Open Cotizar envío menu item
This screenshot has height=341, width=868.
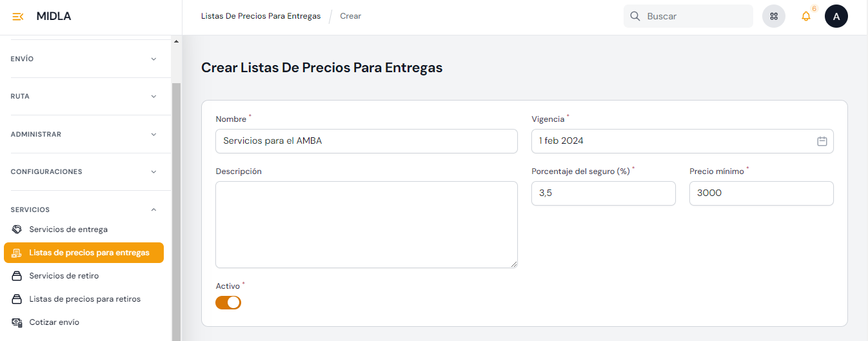point(84,322)
